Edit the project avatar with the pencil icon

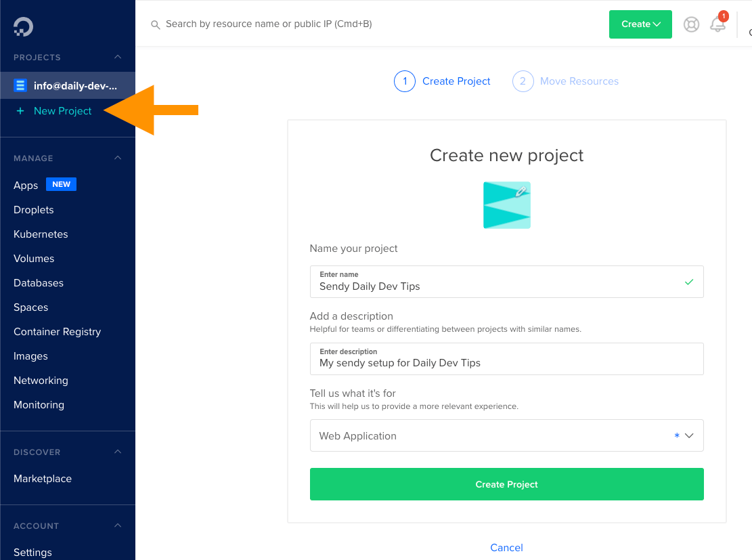tap(520, 192)
